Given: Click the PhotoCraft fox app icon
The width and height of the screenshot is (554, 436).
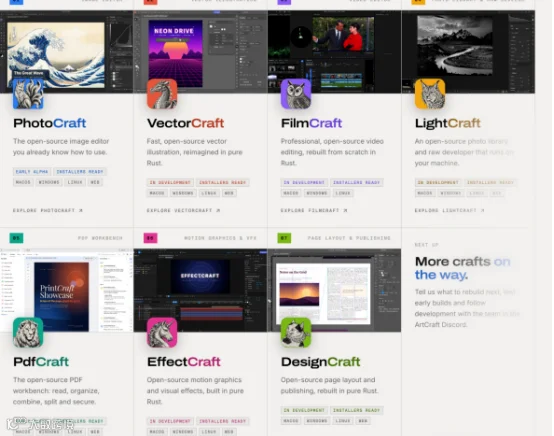Looking at the screenshot, I should coord(28,94).
